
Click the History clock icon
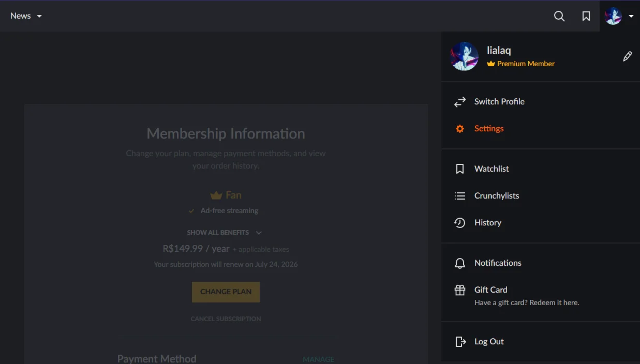tap(460, 223)
